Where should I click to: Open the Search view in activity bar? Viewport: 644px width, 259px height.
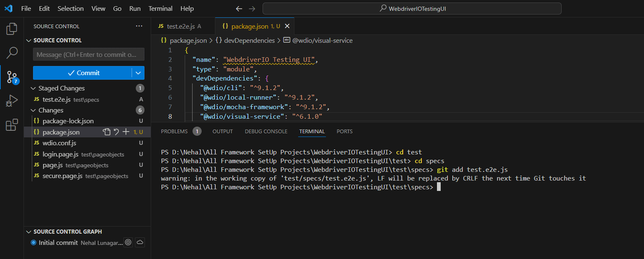[11, 53]
